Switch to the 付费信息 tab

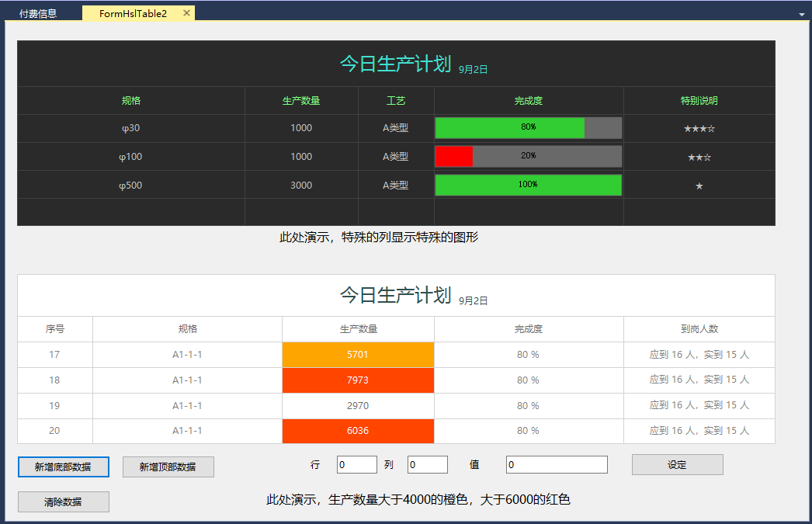click(38, 13)
